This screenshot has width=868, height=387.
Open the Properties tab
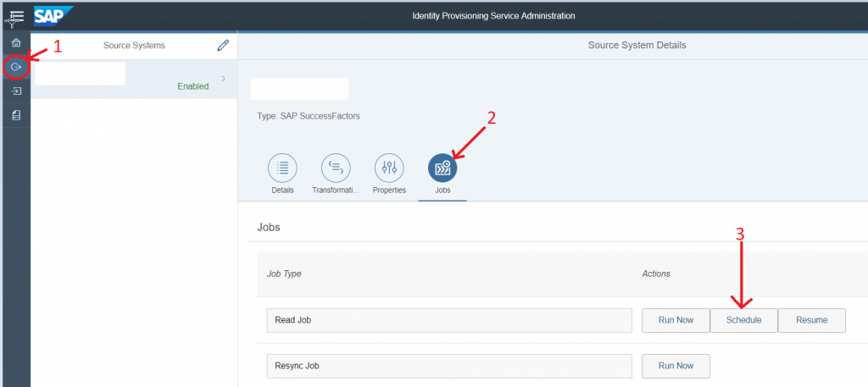[389, 174]
